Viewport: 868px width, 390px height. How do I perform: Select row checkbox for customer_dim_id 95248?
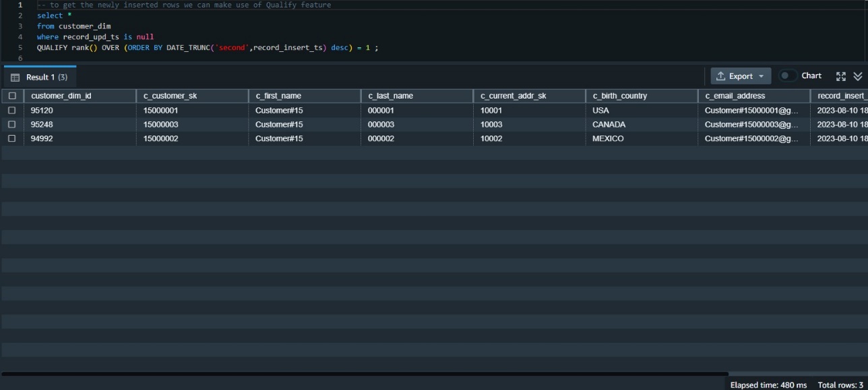pos(12,124)
